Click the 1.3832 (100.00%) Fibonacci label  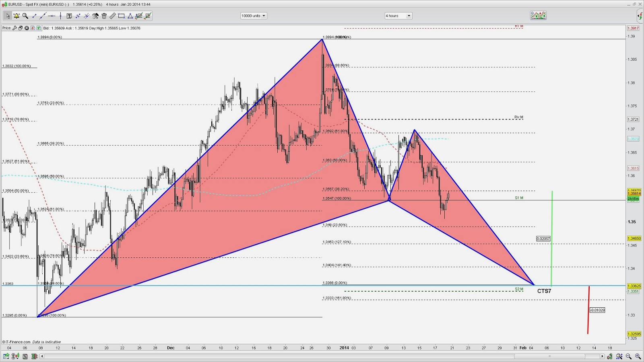pyautogui.click(x=17, y=66)
